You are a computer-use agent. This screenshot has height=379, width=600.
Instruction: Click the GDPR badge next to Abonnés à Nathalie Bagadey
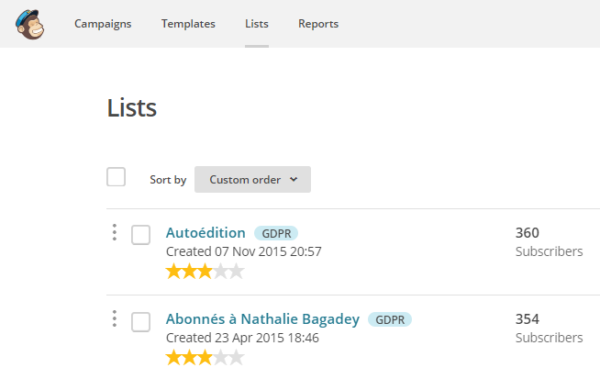(x=390, y=319)
